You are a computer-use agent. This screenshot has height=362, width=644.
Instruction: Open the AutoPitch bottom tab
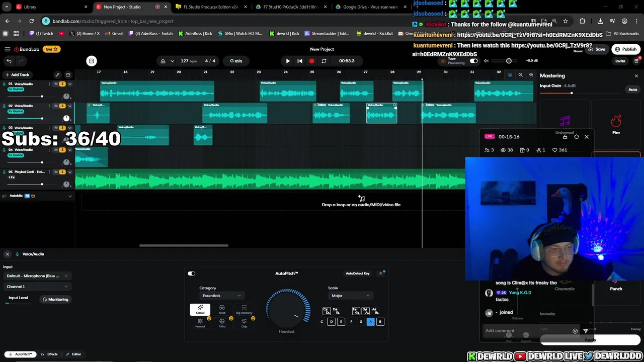click(x=20, y=354)
